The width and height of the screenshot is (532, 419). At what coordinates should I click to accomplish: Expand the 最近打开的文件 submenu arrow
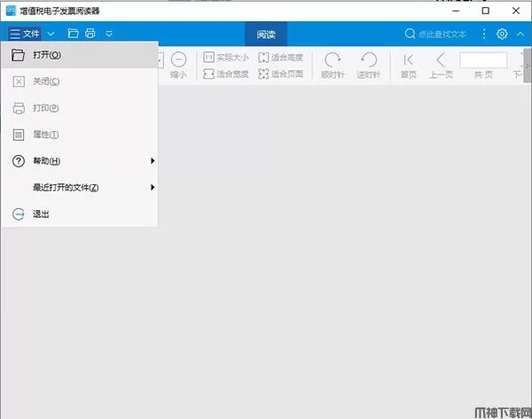coord(153,187)
